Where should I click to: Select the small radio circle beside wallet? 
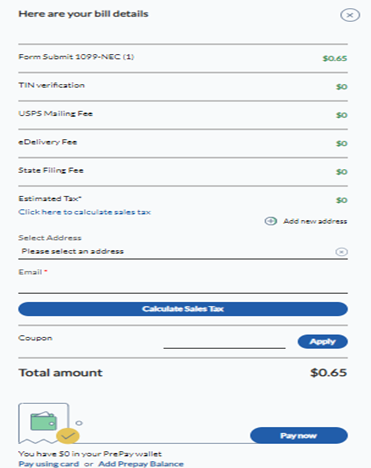(x=79, y=423)
